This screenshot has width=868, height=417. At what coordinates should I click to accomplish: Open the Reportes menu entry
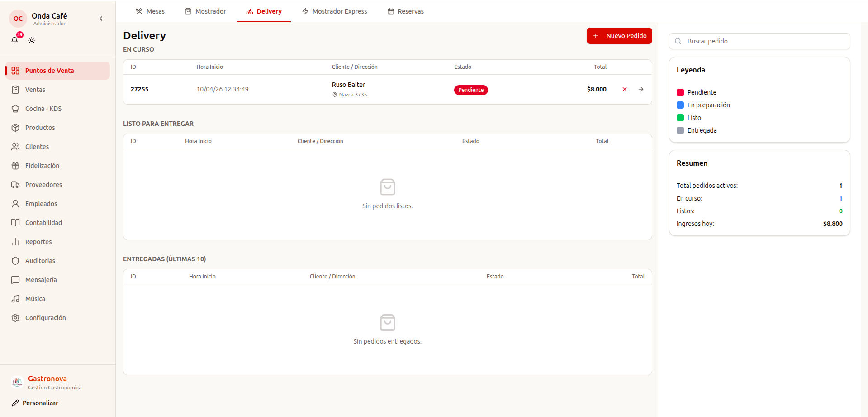click(x=57, y=242)
